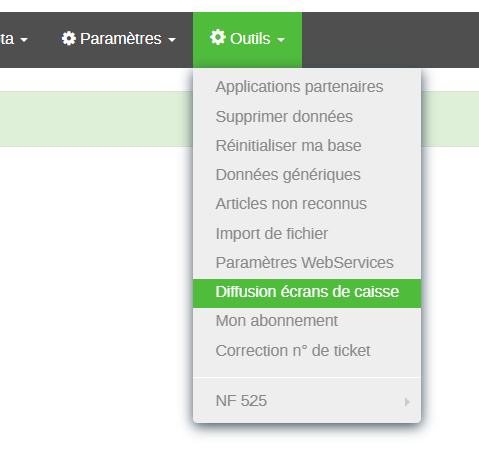Image resolution: width=479 pixels, height=467 pixels.
Task: Open the partially visible 'ta' dropdown caret
Action: coord(24,40)
